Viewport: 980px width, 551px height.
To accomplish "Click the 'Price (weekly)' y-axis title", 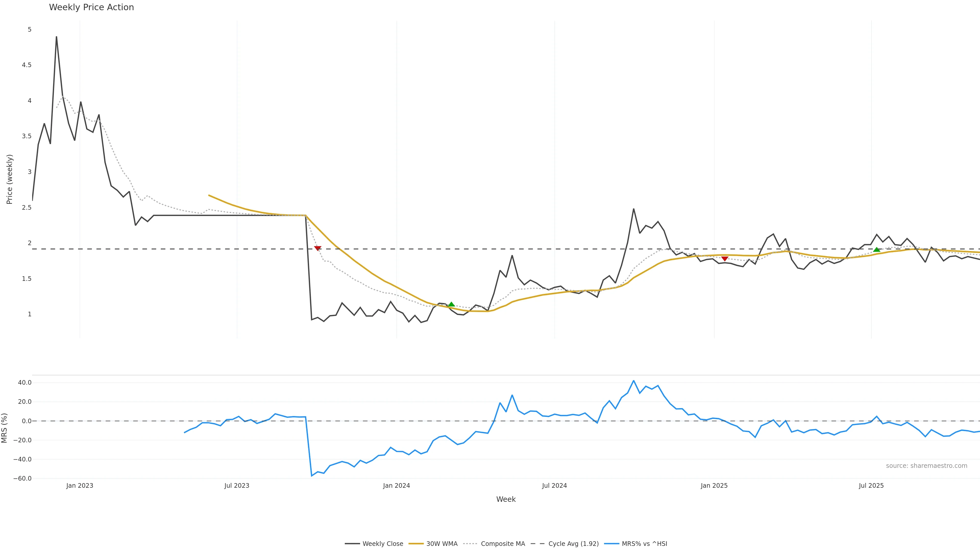I will (x=9, y=179).
